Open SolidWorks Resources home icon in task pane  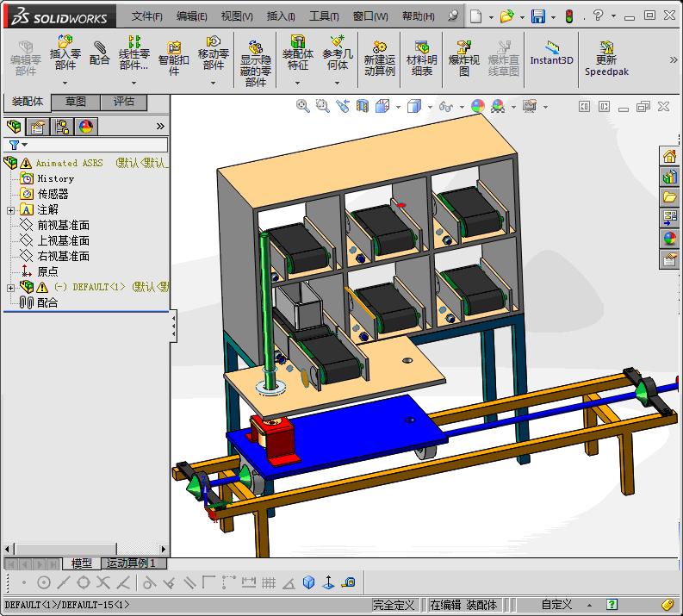click(669, 156)
